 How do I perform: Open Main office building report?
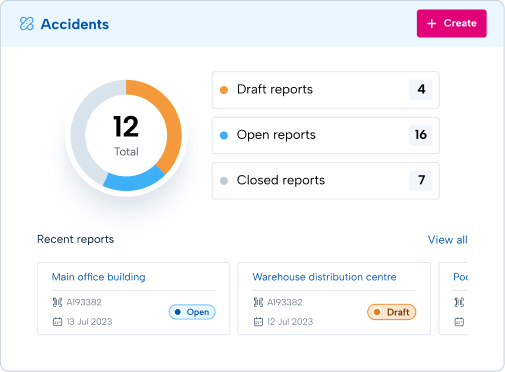[x=98, y=277]
